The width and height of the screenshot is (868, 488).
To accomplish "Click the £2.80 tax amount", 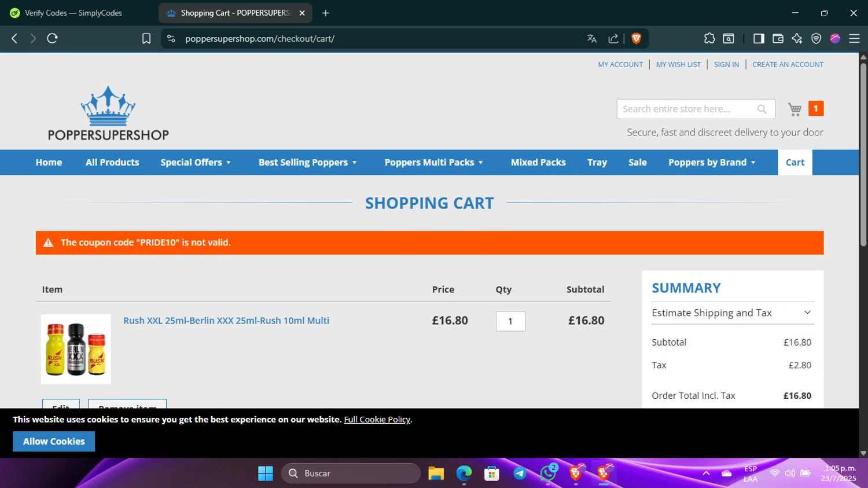I will 800,365.
